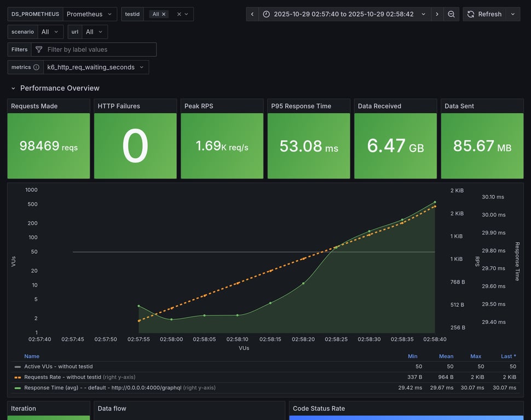531x420 pixels.
Task: Toggle Requests Rate series visibility in legend
Action: coord(64,377)
